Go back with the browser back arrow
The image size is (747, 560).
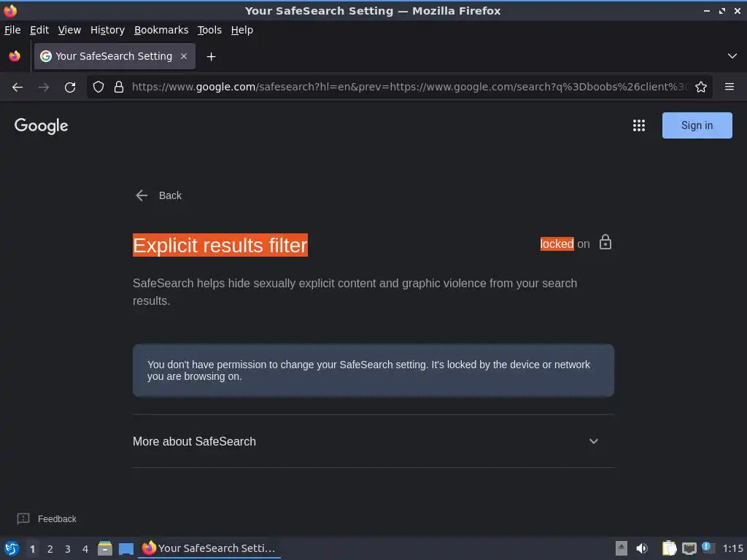tap(18, 87)
